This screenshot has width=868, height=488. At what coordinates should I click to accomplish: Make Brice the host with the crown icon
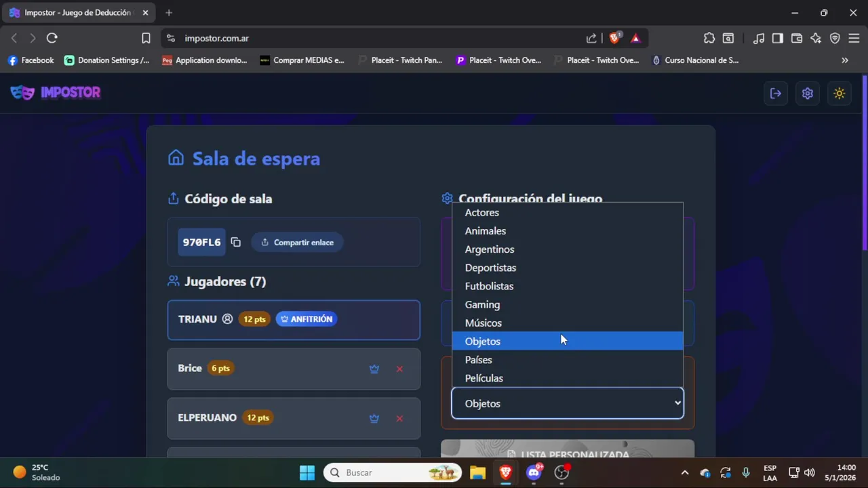(374, 369)
